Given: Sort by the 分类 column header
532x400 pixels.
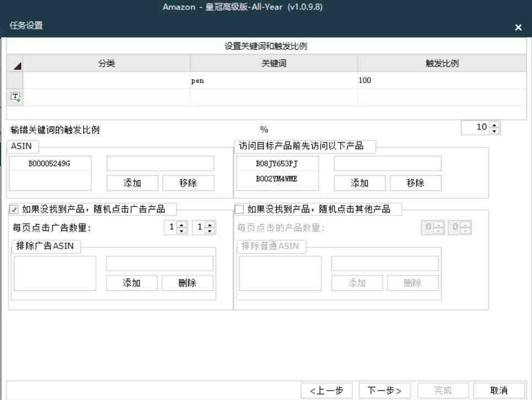Looking at the screenshot, I should [106, 63].
